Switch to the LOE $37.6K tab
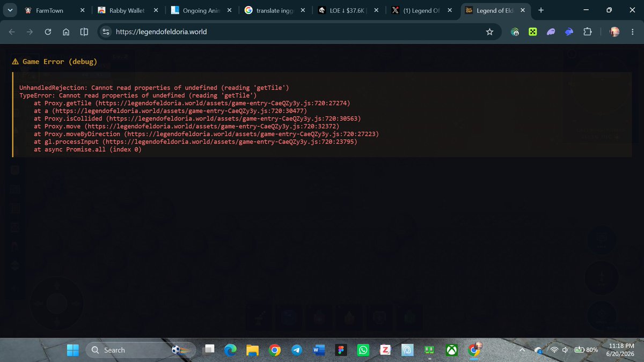Image resolution: width=644 pixels, height=362 pixels. (x=348, y=10)
